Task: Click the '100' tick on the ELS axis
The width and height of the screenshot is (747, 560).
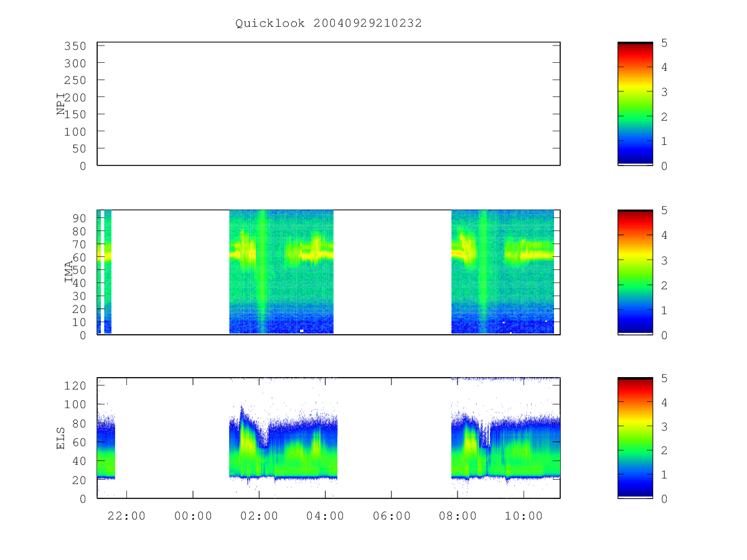Action: click(75, 404)
